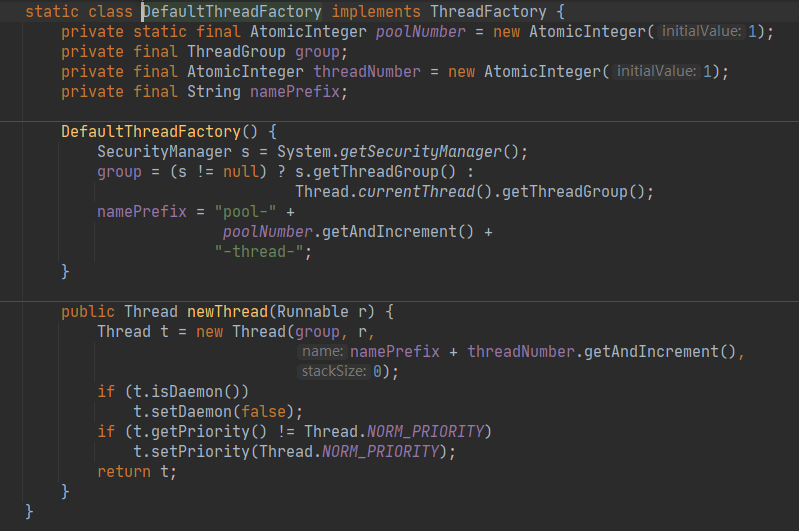The width and height of the screenshot is (799, 531).
Task: Click the 'currentThread' method call
Action: click(416, 192)
